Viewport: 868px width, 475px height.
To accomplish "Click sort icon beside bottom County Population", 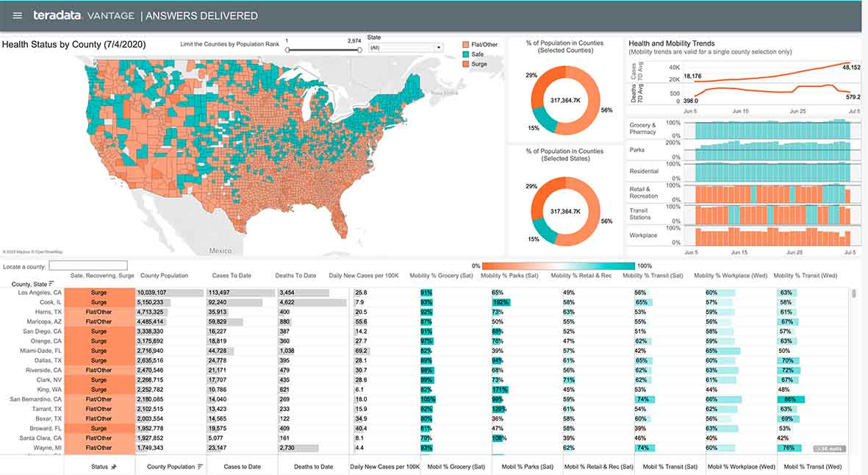I will point(200,466).
